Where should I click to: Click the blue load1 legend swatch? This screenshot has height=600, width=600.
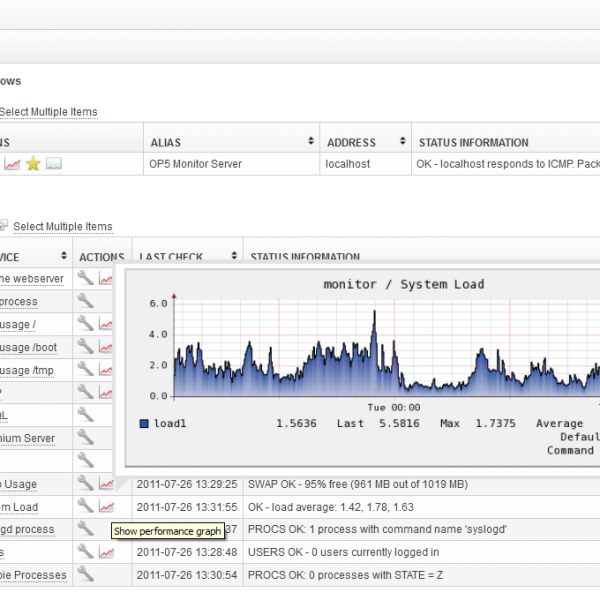coord(145,423)
